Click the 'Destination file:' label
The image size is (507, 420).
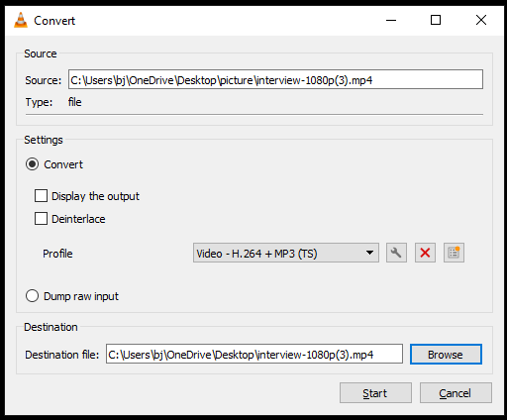[62, 355]
